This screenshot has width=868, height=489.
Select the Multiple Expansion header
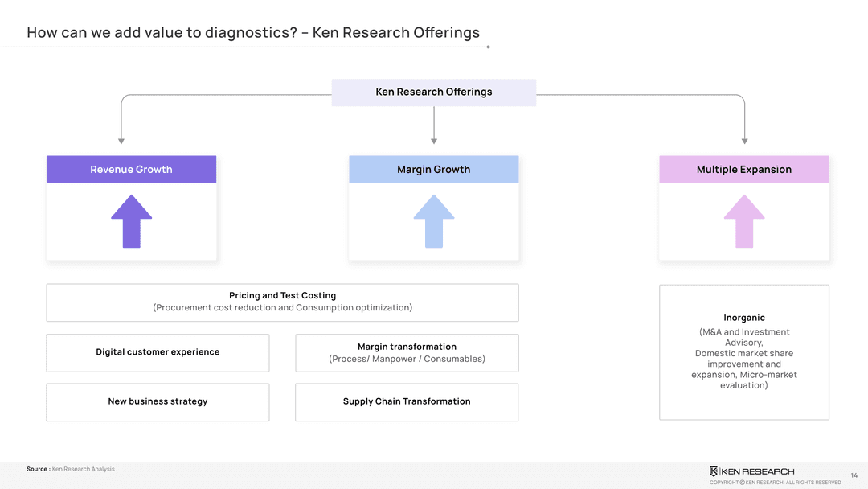[x=743, y=170]
